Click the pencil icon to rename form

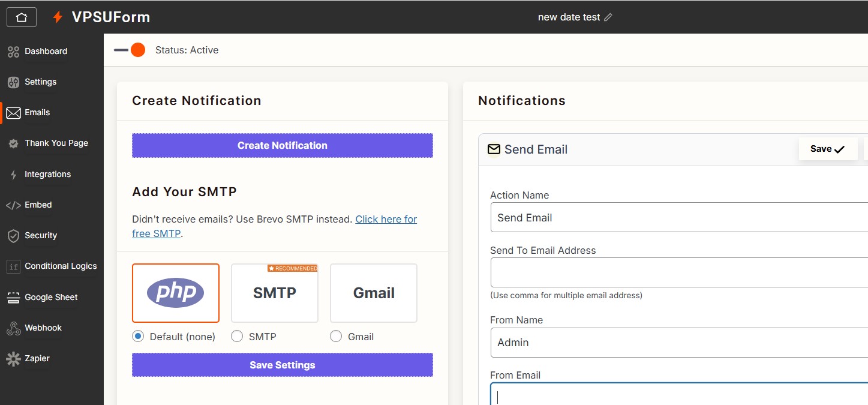608,17
